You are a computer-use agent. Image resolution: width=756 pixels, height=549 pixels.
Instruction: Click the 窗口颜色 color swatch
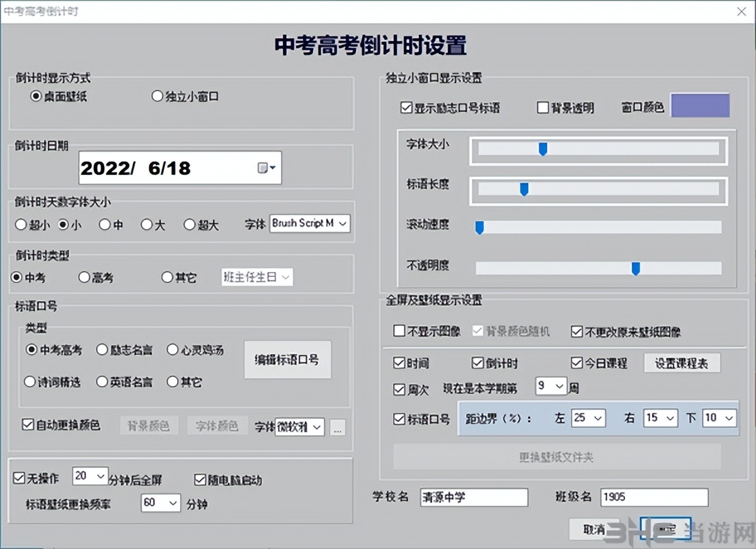coord(700,105)
